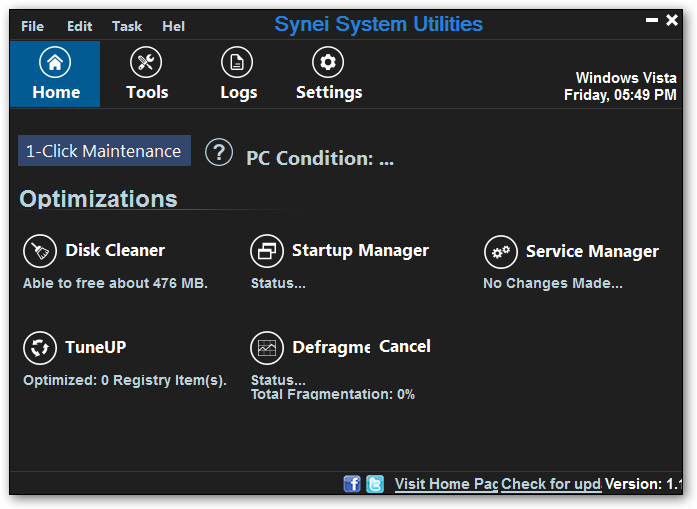Image resolution: width=697 pixels, height=509 pixels.
Task: Open the Twitter icon in footer
Action: (x=375, y=484)
